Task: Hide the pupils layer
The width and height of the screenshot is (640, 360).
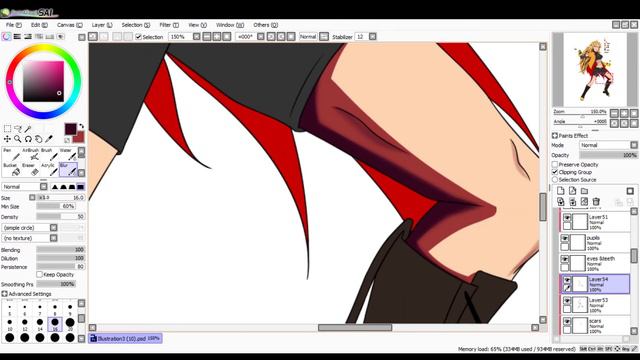Action: tap(564, 238)
